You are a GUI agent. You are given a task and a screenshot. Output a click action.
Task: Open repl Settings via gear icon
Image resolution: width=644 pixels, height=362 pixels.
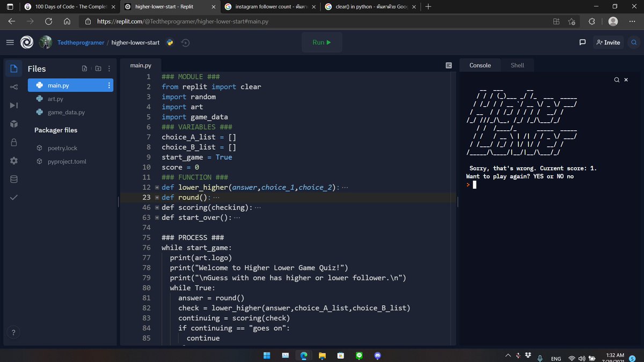pos(13,161)
